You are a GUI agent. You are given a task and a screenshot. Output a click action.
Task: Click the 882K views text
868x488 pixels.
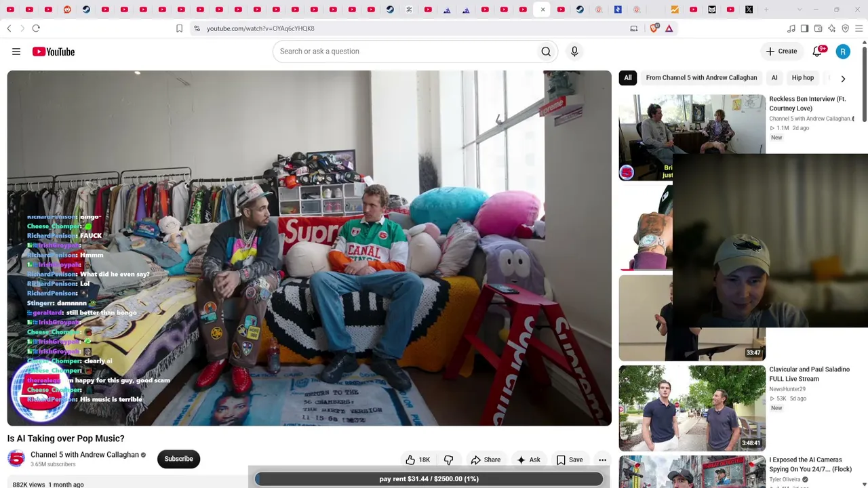pyautogui.click(x=28, y=485)
